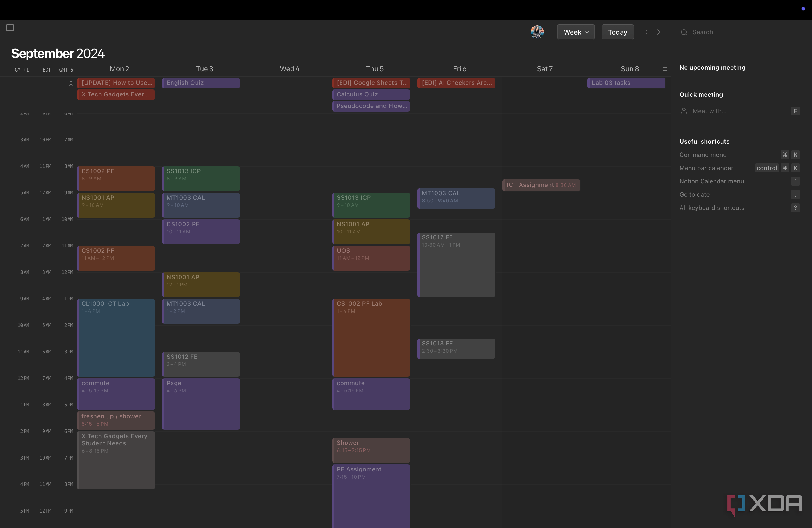Click the F shortcut key badge
The height and width of the screenshot is (528, 812).
(x=795, y=111)
